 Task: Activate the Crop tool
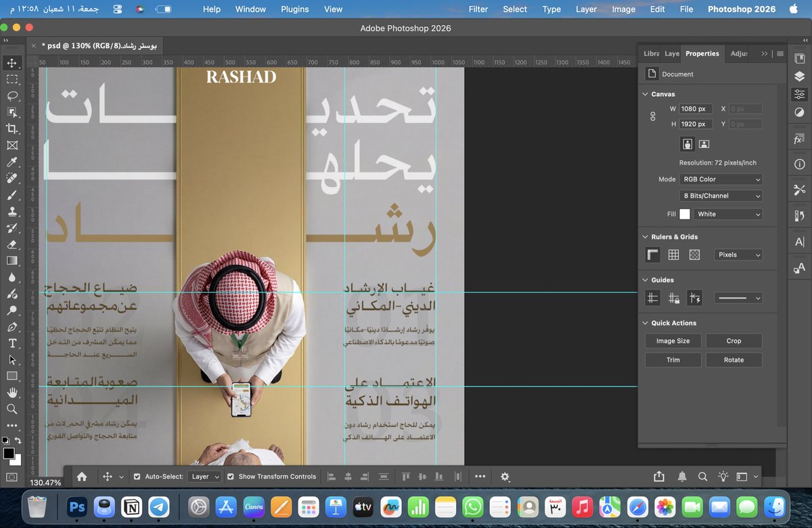11,129
